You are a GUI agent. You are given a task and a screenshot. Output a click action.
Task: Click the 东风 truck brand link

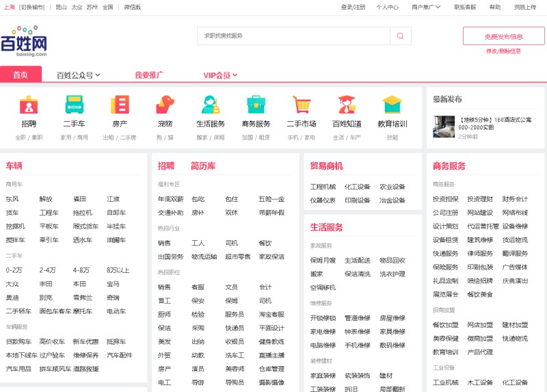[12, 199]
